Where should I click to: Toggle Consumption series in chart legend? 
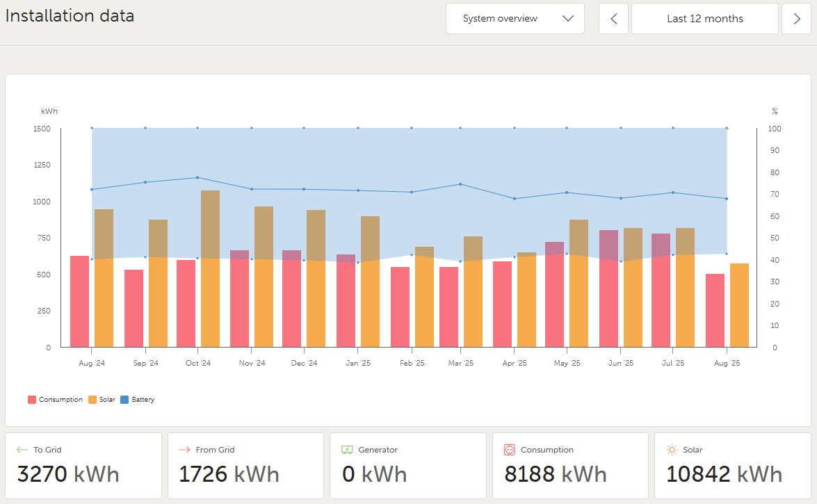pos(55,400)
